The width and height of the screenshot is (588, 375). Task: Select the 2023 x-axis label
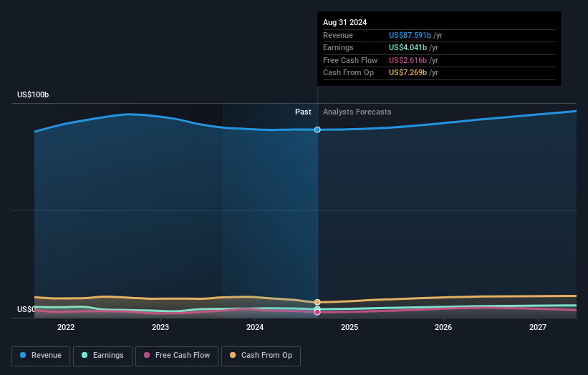click(160, 327)
